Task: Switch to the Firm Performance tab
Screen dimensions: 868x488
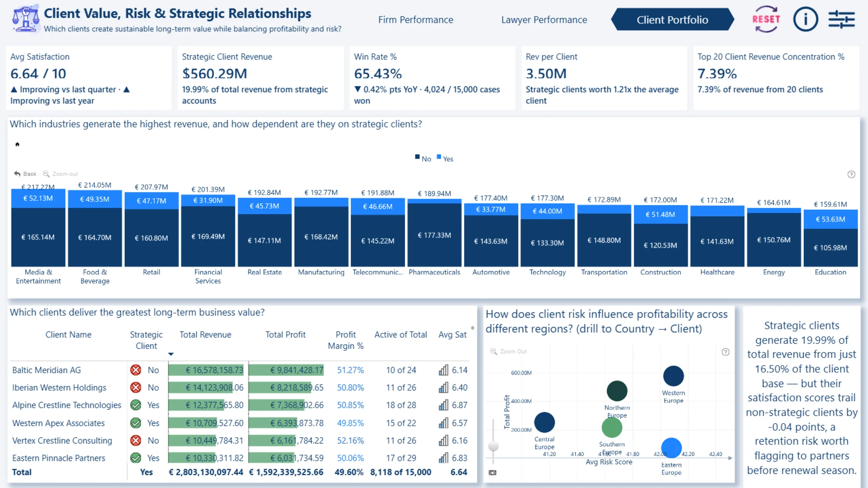Action: (415, 20)
